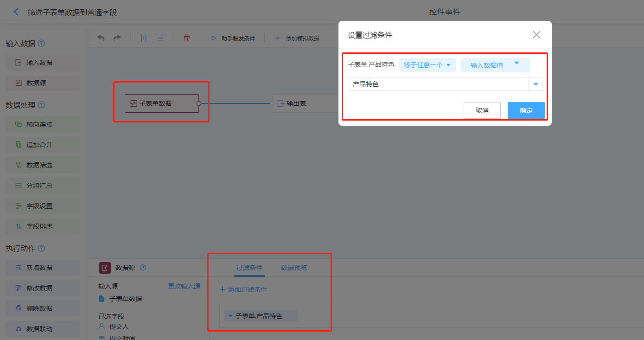Image resolution: width=644 pixels, height=340 pixels.
Task: Click help icon next to 输入数据 heading
Action: (x=41, y=44)
